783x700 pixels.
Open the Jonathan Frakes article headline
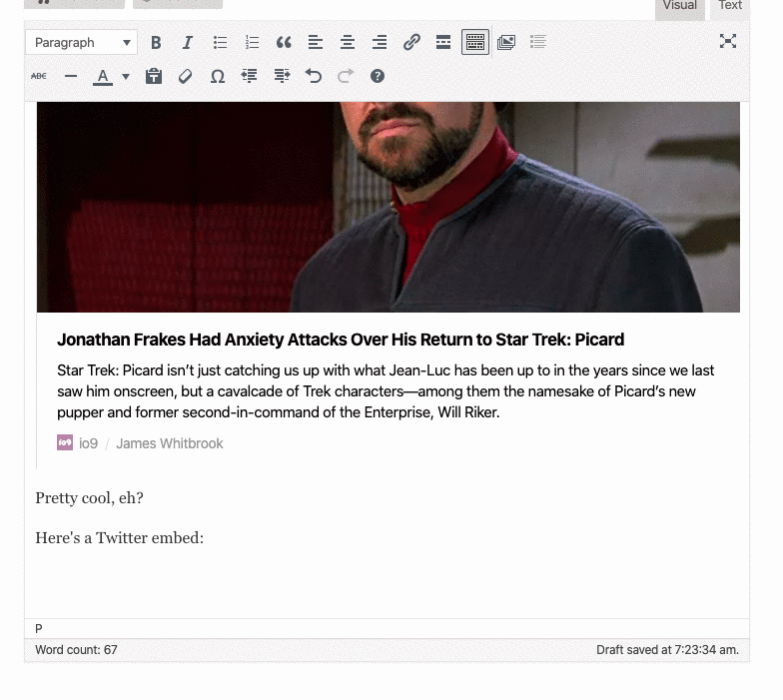[x=341, y=340]
